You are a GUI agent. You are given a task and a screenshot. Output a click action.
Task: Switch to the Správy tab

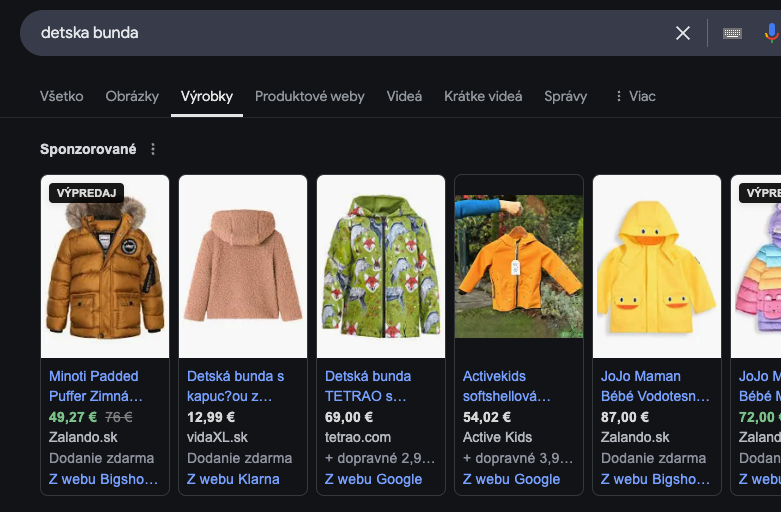[x=565, y=96]
